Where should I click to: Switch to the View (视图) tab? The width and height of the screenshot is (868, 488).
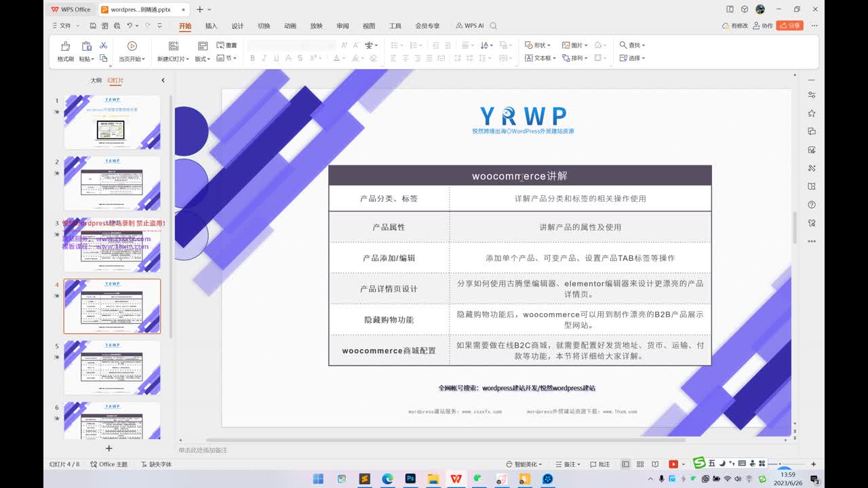(x=369, y=26)
